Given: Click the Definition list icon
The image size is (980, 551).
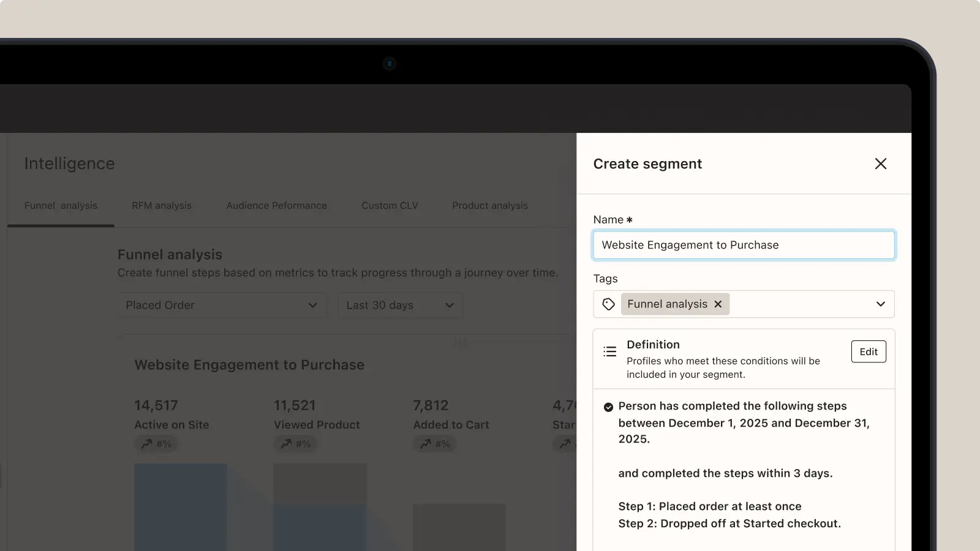Looking at the screenshot, I should [x=609, y=351].
